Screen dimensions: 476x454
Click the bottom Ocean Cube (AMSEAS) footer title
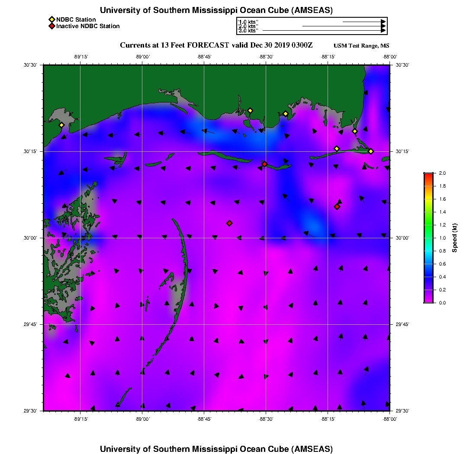coord(216,449)
